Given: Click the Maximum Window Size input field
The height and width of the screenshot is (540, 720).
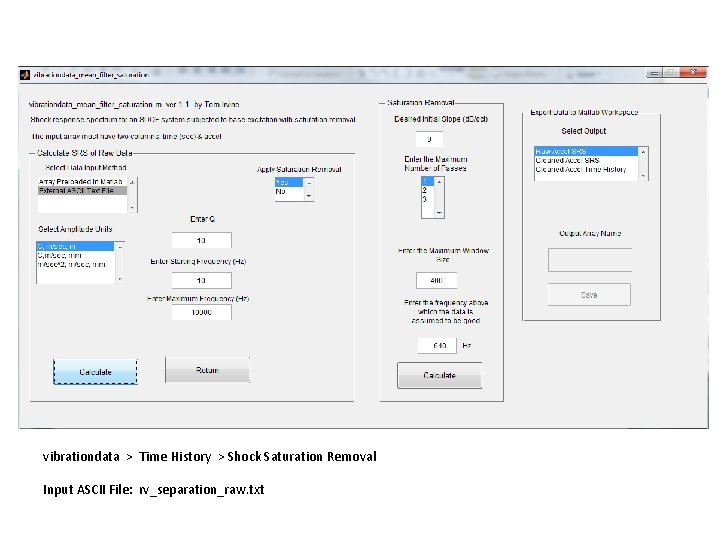Looking at the screenshot, I should coord(436,280).
